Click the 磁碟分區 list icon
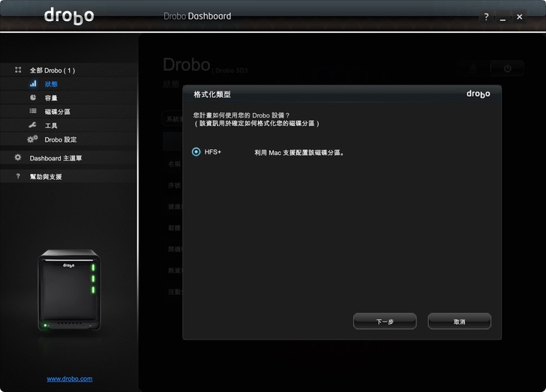Screen dimensions: 546x392 click(33, 112)
